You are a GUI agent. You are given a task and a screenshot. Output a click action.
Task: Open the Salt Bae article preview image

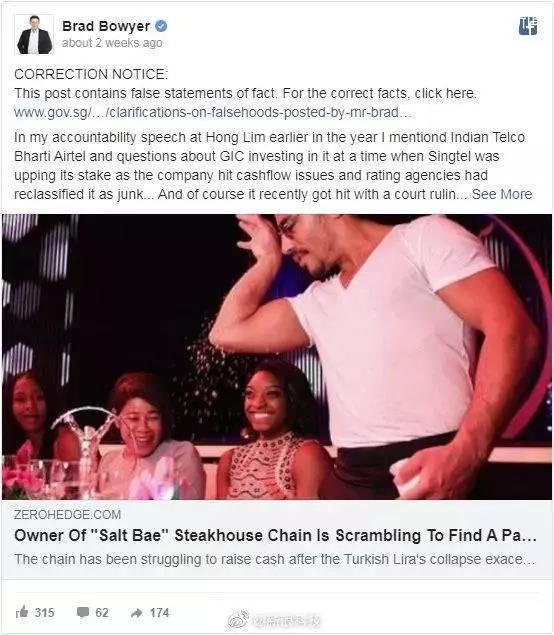277,357
